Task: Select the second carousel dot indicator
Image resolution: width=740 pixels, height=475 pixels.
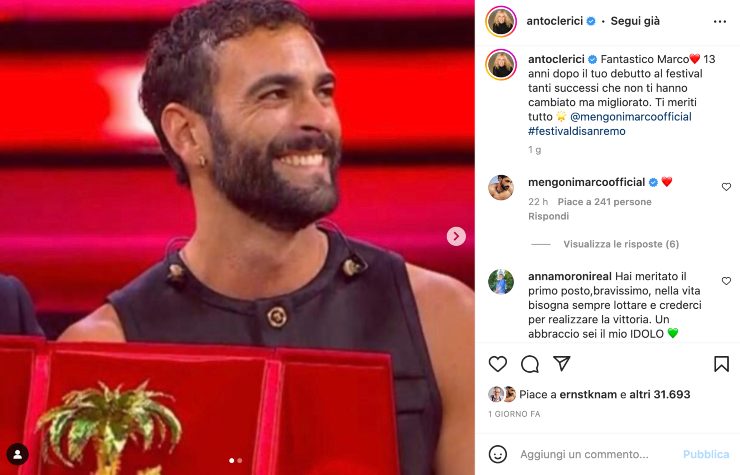Action: click(240, 460)
